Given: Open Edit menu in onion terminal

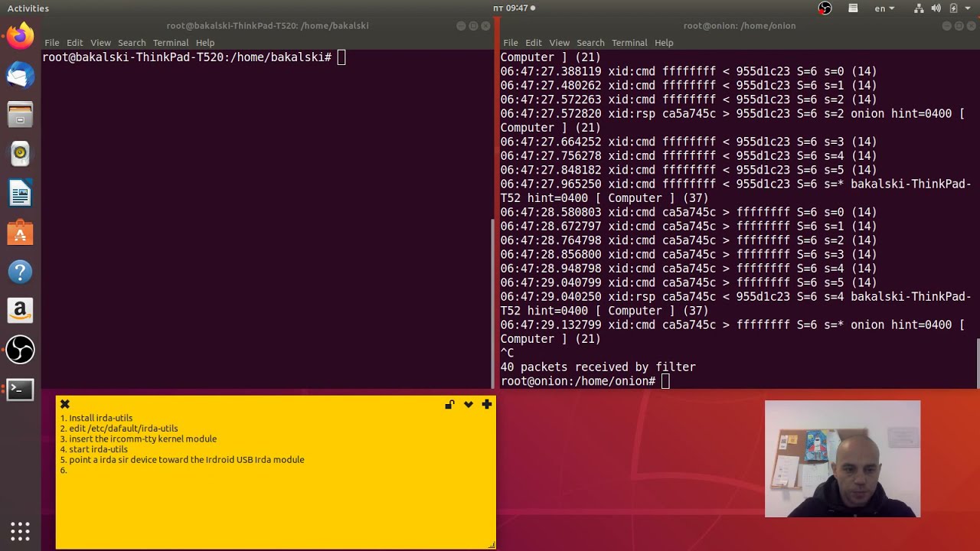Looking at the screenshot, I should [x=534, y=43].
